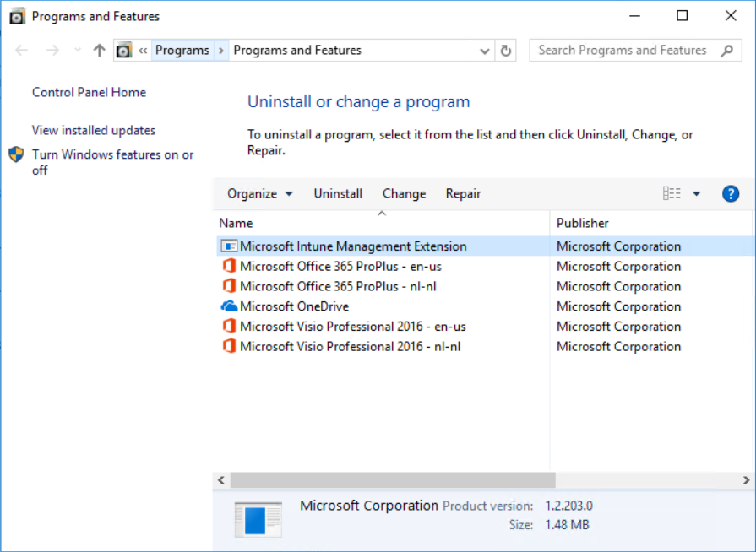Click Office 365 ProPlus en-us icon
Screen dimensions: 756x552
229,267
